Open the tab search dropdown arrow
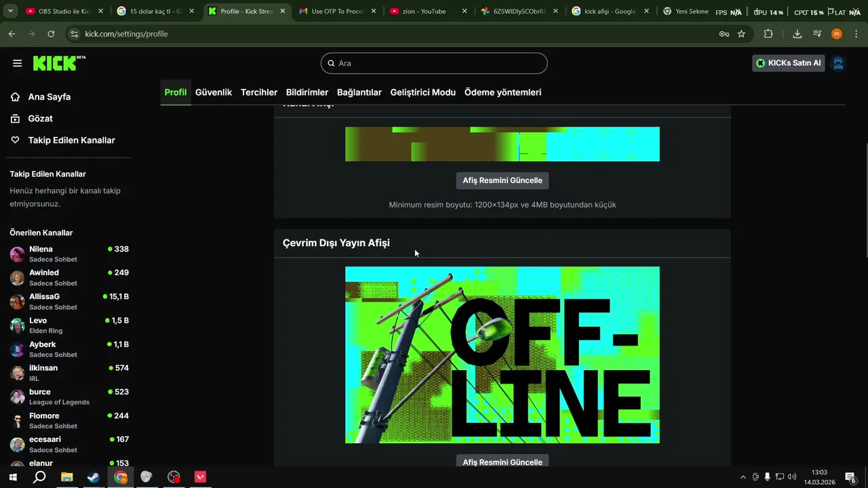The image size is (868, 488). (x=10, y=12)
